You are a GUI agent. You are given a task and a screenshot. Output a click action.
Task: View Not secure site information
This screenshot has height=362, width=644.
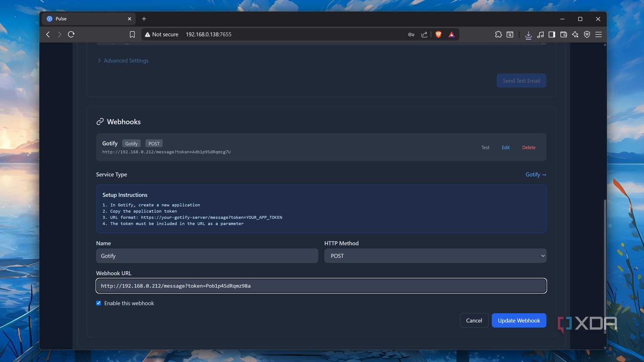coord(161,34)
